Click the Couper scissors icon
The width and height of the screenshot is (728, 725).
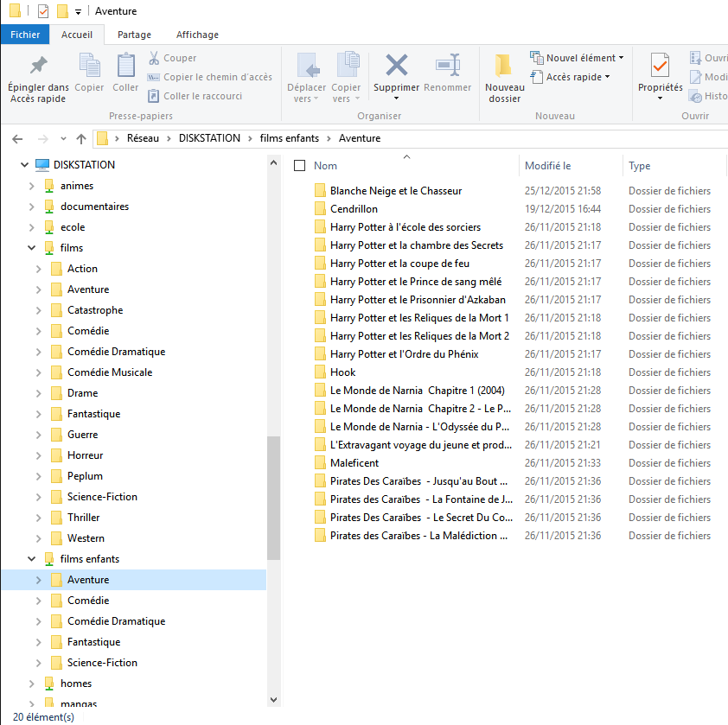(x=154, y=58)
